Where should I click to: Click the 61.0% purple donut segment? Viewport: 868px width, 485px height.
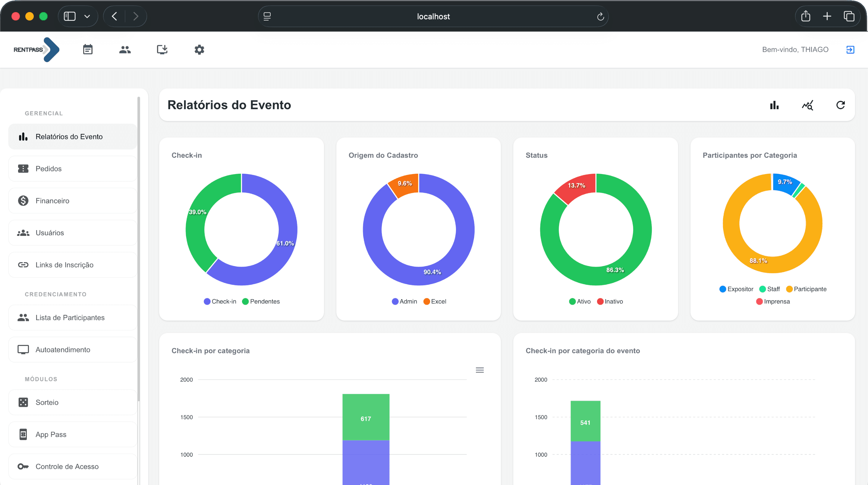(x=286, y=243)
